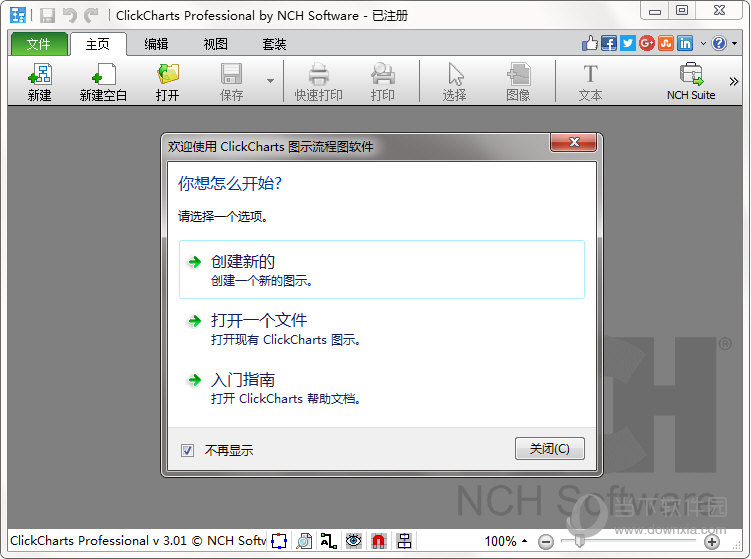Click the Undo arrow in title bar
The width and height of the screenshot is (751, 559).
[70, 15]
